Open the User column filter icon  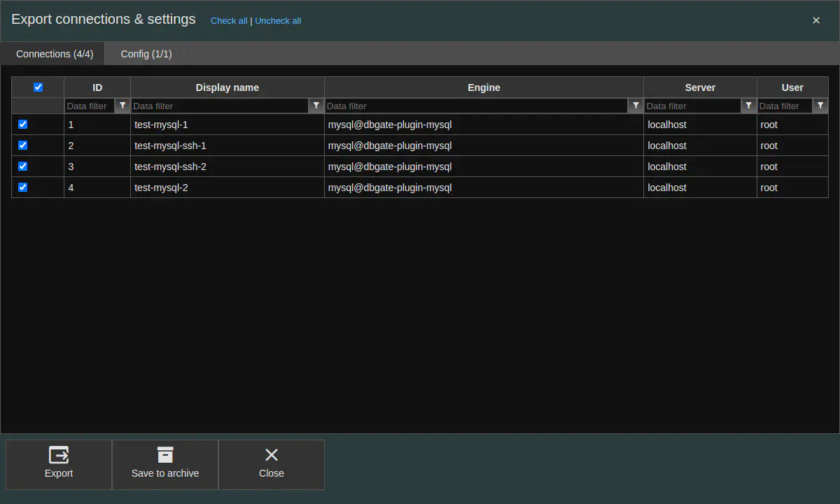point(820,106)
